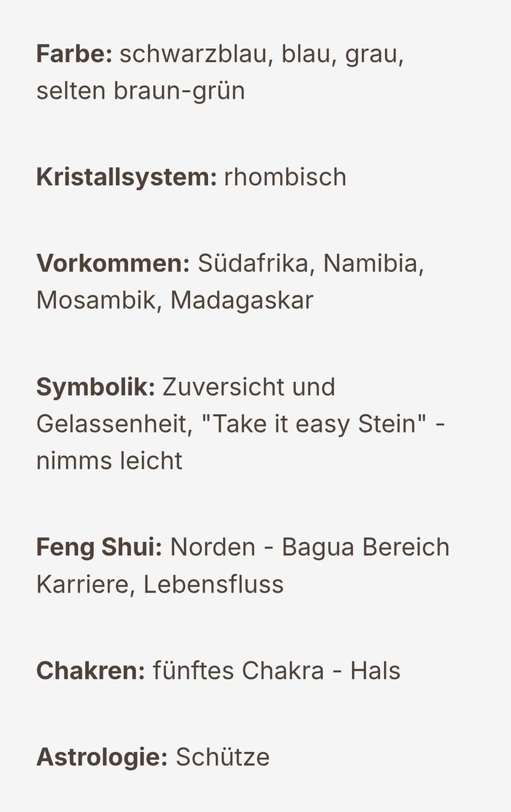Click the line 'Karriere, Lebensfluss'
This screenshot has width=511, height=812.
pyautogui.click(x=160, y=585)
